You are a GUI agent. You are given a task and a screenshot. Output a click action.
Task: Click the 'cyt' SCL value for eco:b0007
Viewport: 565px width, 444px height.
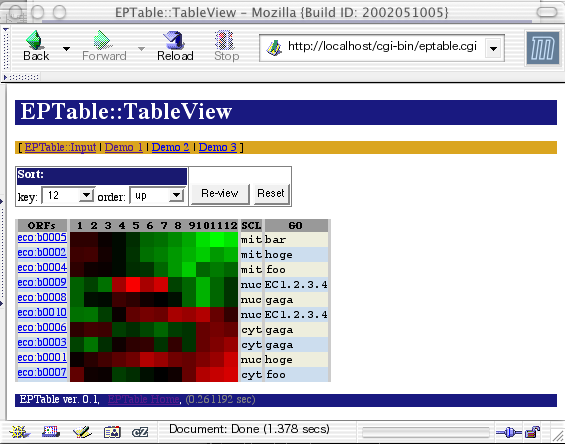point(251,375)
